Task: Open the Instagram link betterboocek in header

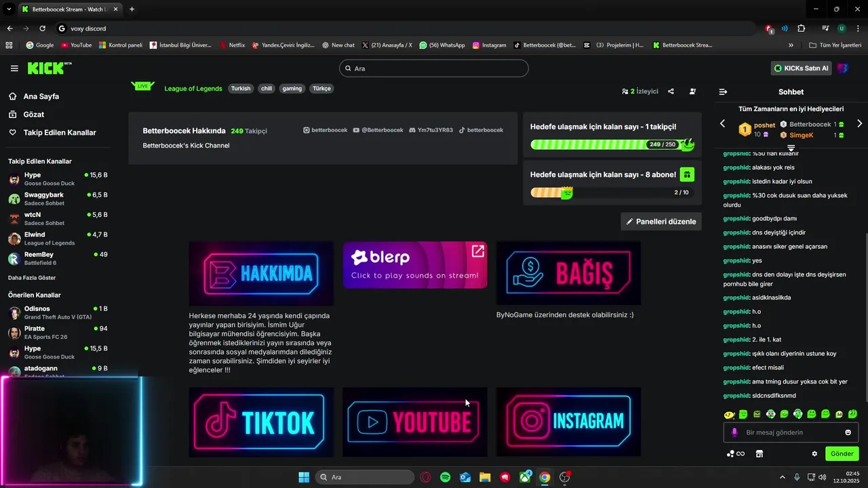Action: click(x=325, y=130)
